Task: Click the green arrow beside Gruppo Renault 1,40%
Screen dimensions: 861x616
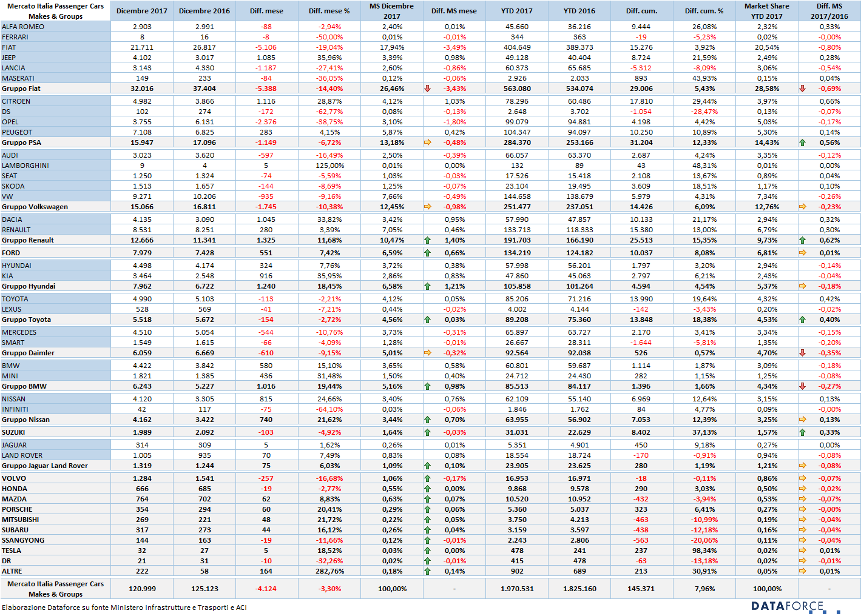Action: point(427,240)
